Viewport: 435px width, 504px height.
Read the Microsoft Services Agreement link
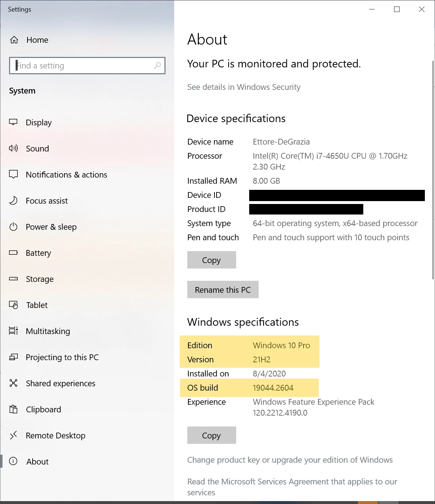[x=292, y=487]
